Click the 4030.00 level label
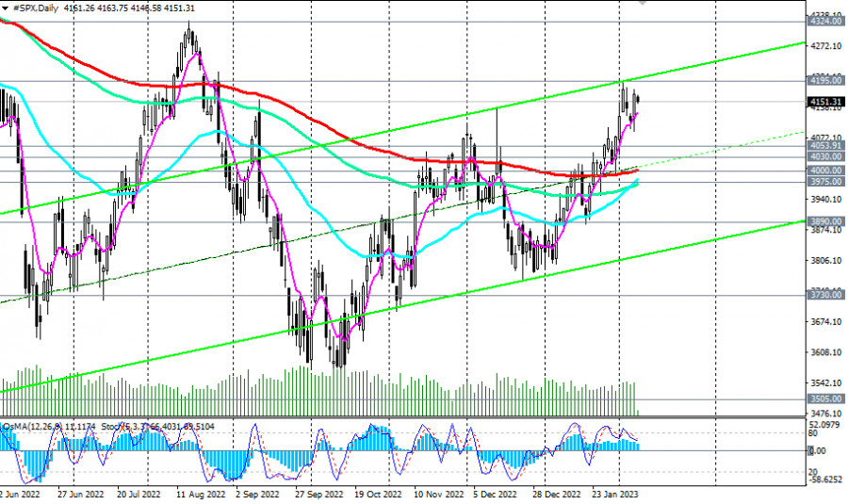Image resolution: width=848 pixels, height=504 pixels. [825, 156]
